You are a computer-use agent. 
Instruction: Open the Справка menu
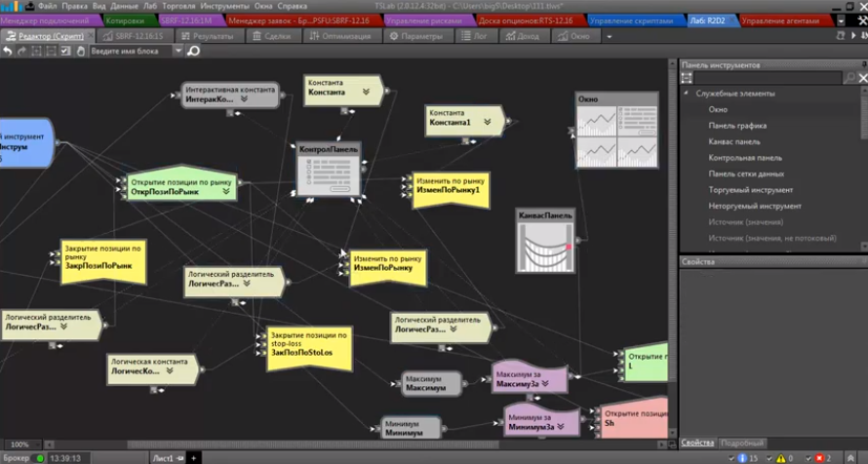pyautogui.click(x=292, y=6)
